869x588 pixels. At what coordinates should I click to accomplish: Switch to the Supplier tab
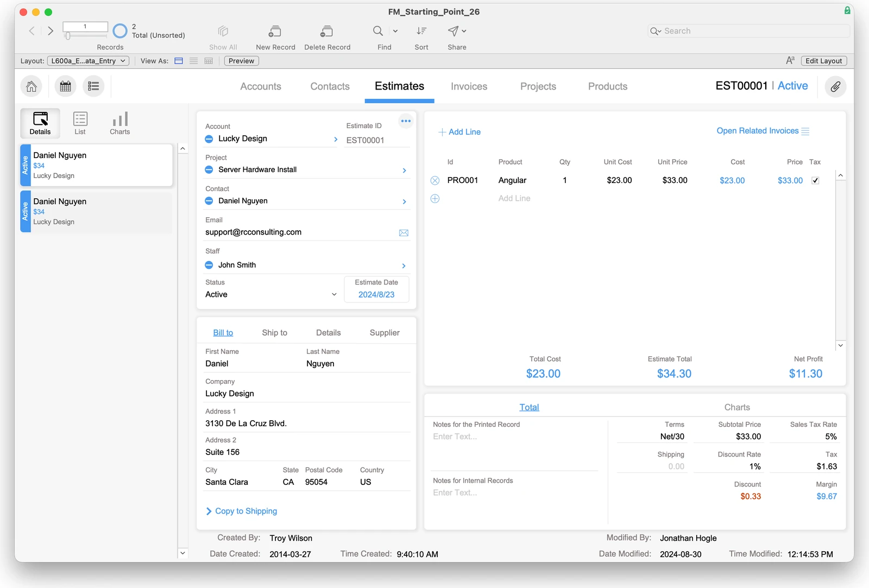pos(385,333)
